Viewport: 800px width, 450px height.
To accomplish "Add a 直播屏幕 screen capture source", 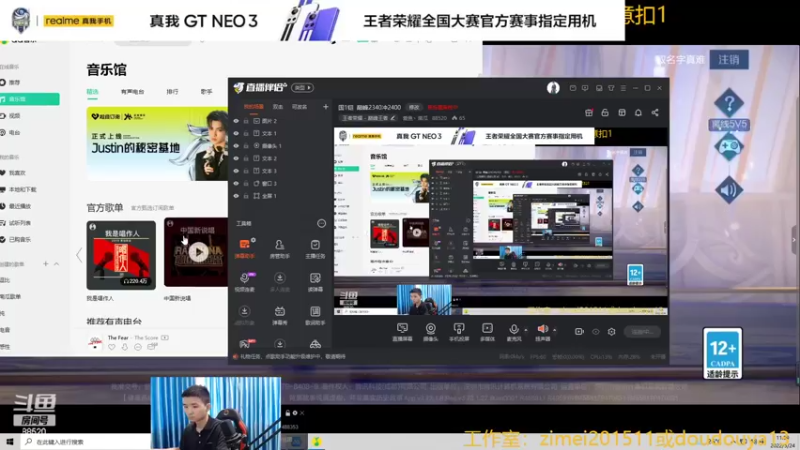I will (x=402, y=332).
